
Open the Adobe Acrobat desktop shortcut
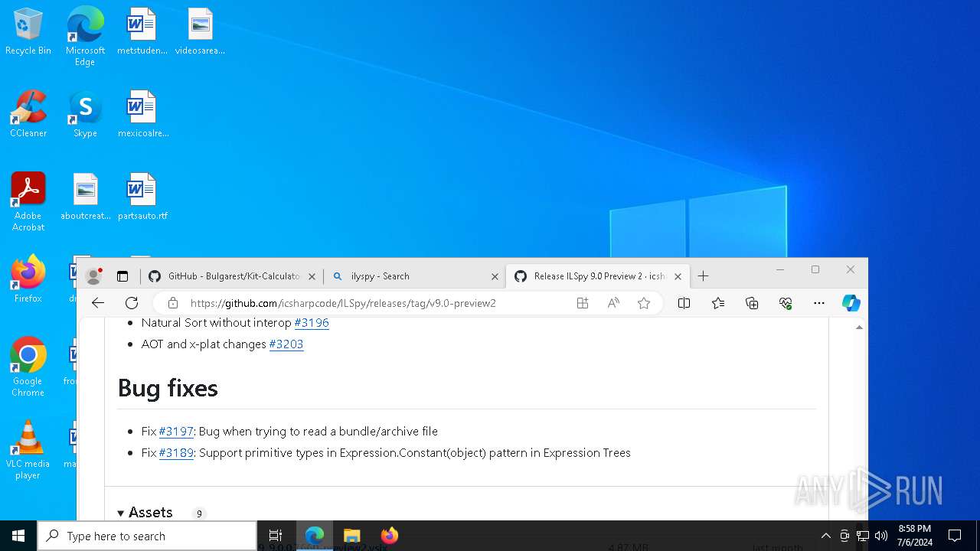[28, 202]
